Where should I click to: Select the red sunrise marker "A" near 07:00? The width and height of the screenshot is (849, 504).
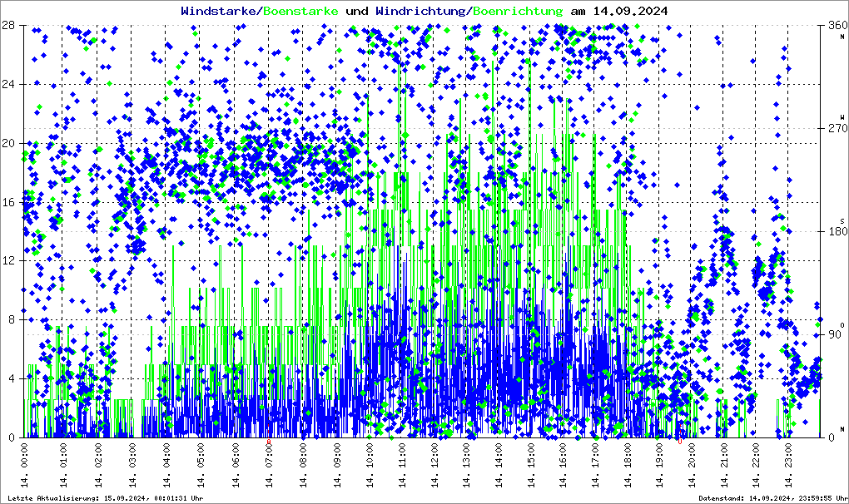pyautogui.click(x=269, y=442)
